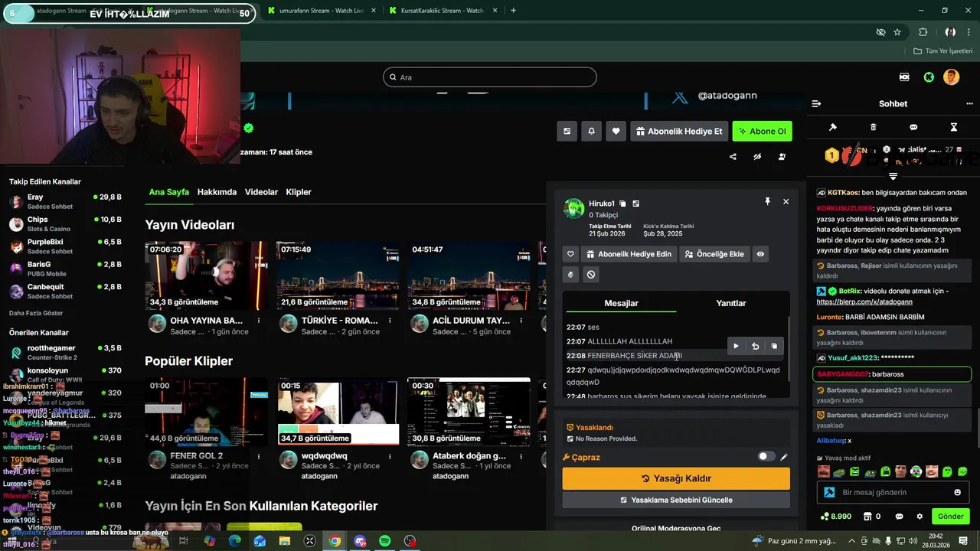Open options menu for TÜRKİYE - ROMA... video
This screenshot has width=980, height=551.
pyautogui.click(x=390, y=321)
